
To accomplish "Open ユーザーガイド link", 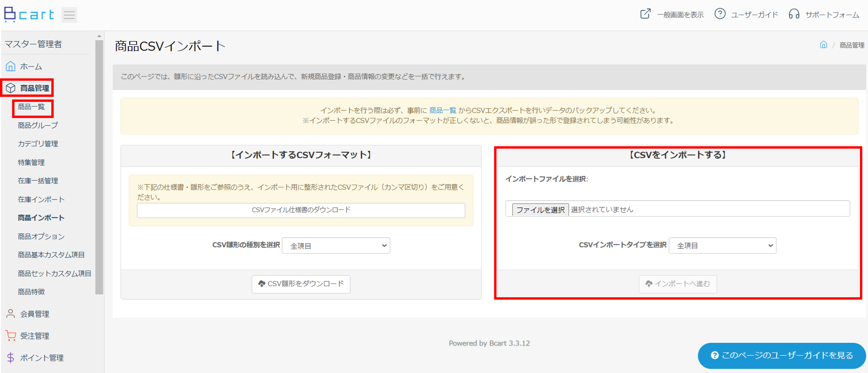I will coord(754,15).
